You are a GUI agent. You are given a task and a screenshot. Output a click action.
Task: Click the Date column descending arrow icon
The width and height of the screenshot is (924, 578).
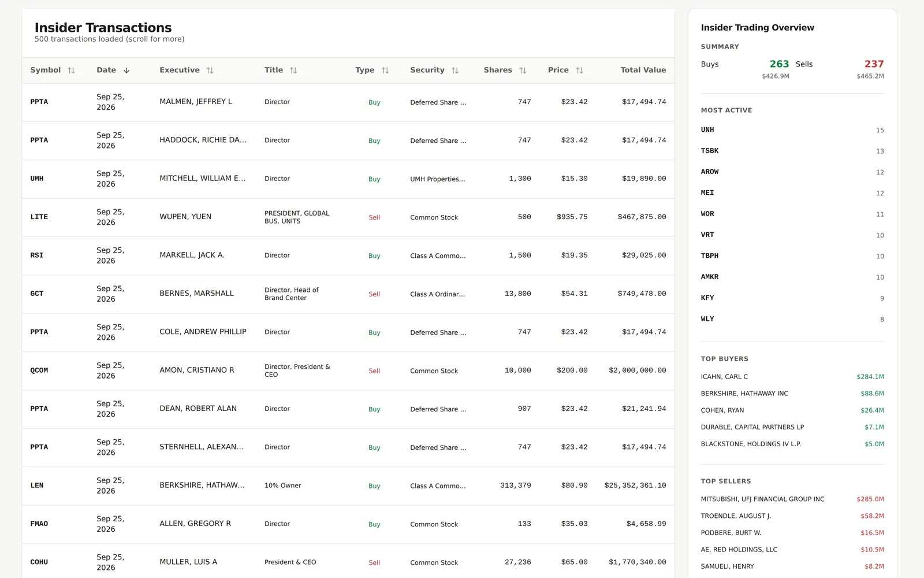pos(126,71)
